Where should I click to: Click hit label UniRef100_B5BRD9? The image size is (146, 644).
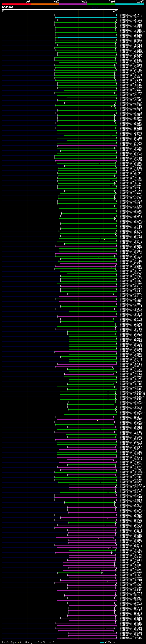click(x=131, y=85)
